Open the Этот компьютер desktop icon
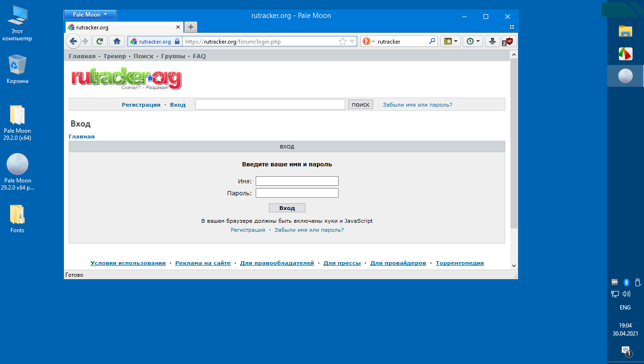 tap(17, 24)
